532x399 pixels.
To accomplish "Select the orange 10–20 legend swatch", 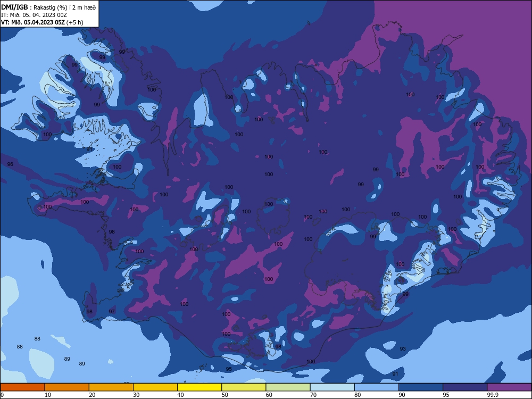I will pos(67,387).
